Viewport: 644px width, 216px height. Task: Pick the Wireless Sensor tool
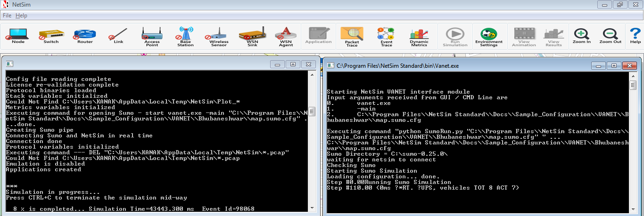[219, 37]
